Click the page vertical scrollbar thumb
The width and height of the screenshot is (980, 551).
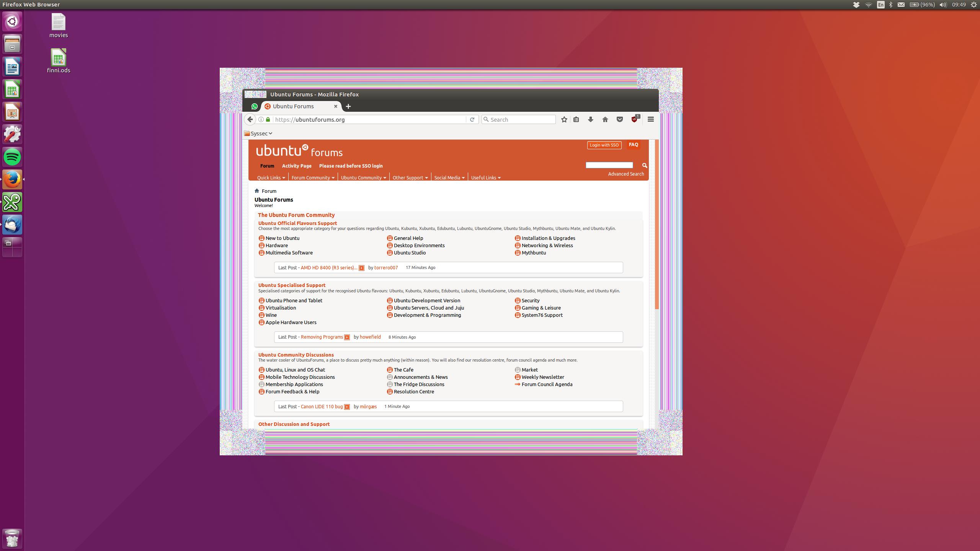coord(657,224)
